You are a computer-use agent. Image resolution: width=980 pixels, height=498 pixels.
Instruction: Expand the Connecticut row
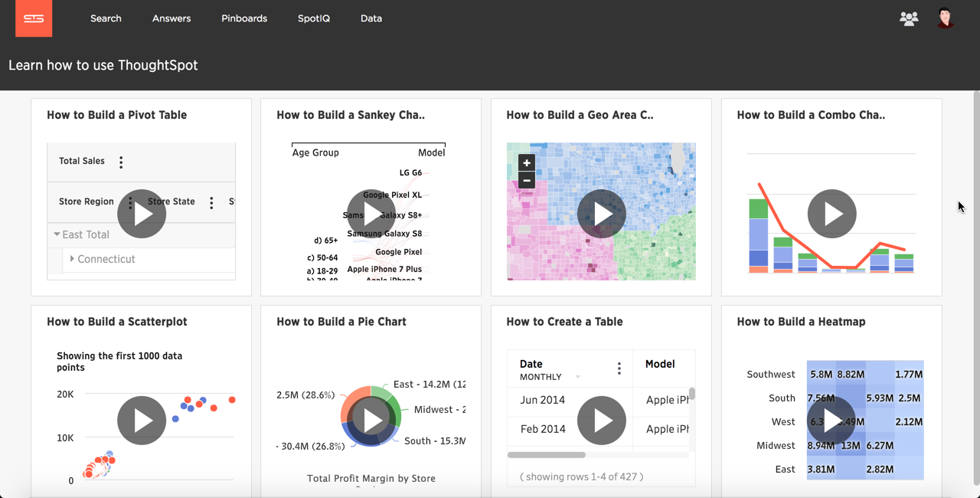72,259
